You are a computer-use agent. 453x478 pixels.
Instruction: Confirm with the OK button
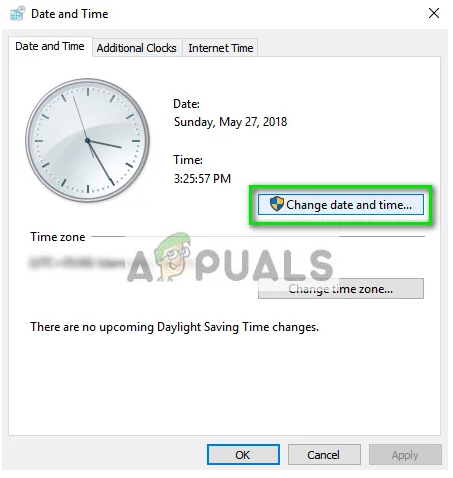pos(243,455)
